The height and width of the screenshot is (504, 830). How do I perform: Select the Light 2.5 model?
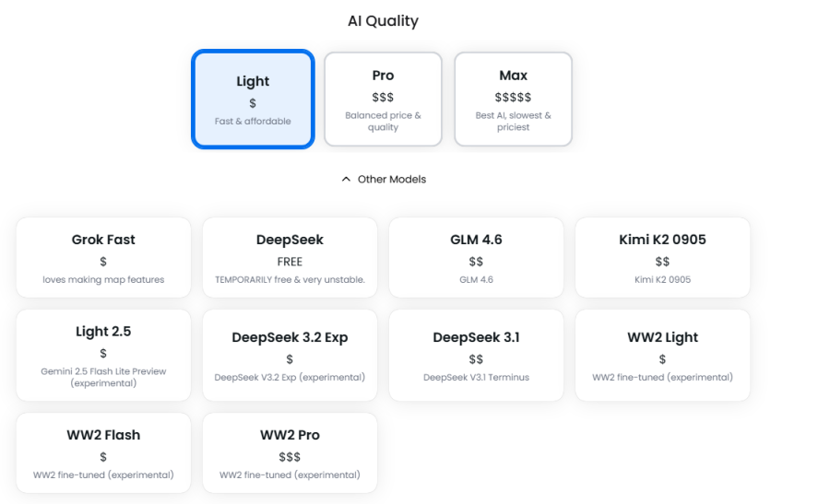point(103,355)
